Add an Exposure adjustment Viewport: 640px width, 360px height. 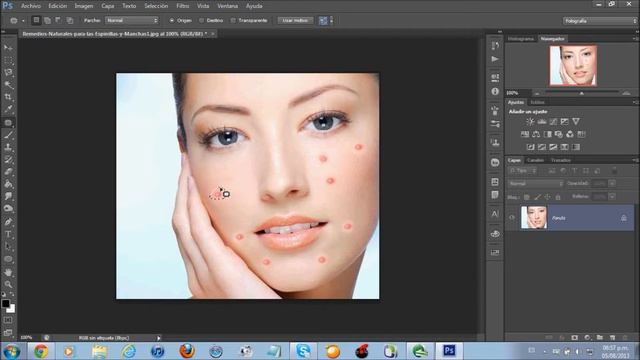(564, 122)
